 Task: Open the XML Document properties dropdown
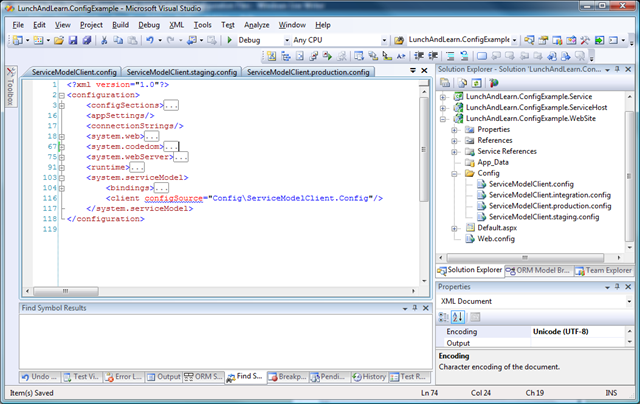[x=629, y=301]
